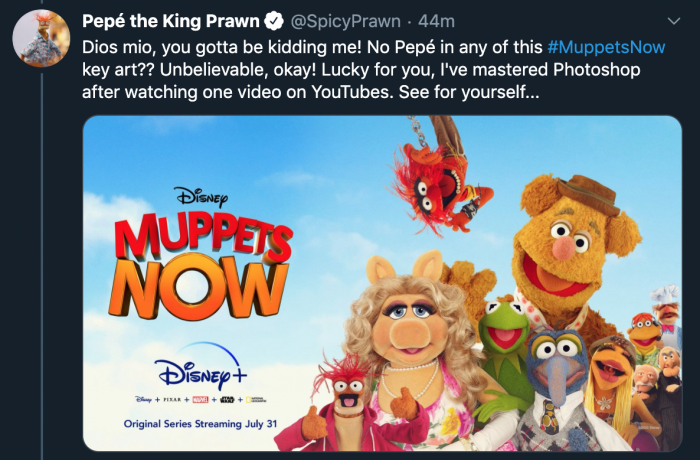Image resolution: width=700 pixels, height=460 pixels.
Task: Select Miss Piggy's face in the poster
Action: click(412, 326)
